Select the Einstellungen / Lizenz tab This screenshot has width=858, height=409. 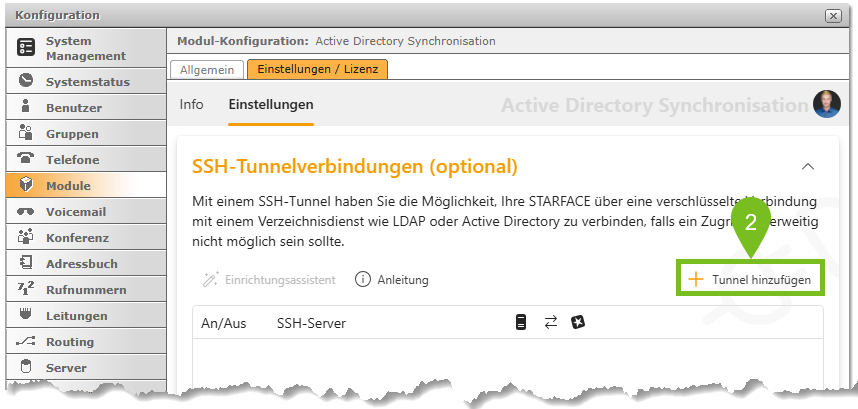(x=317, y=70)
